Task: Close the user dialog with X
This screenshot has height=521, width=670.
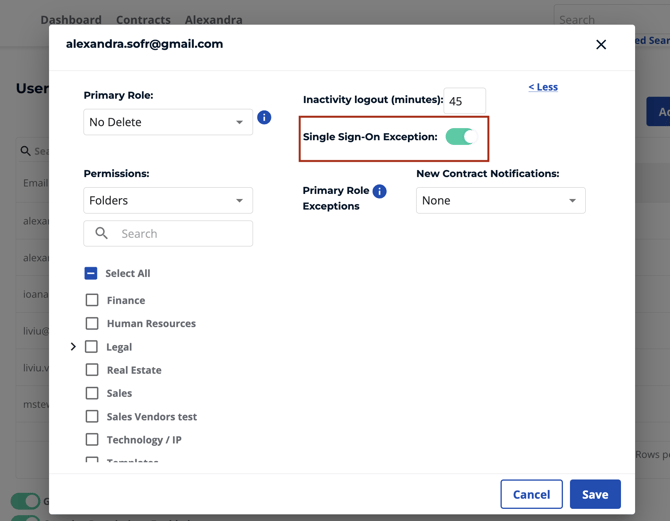Action: (x=601, y=45)
